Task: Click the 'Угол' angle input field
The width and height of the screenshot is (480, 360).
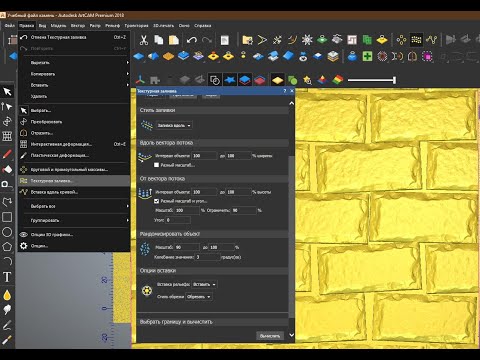Action: point(178,220)
